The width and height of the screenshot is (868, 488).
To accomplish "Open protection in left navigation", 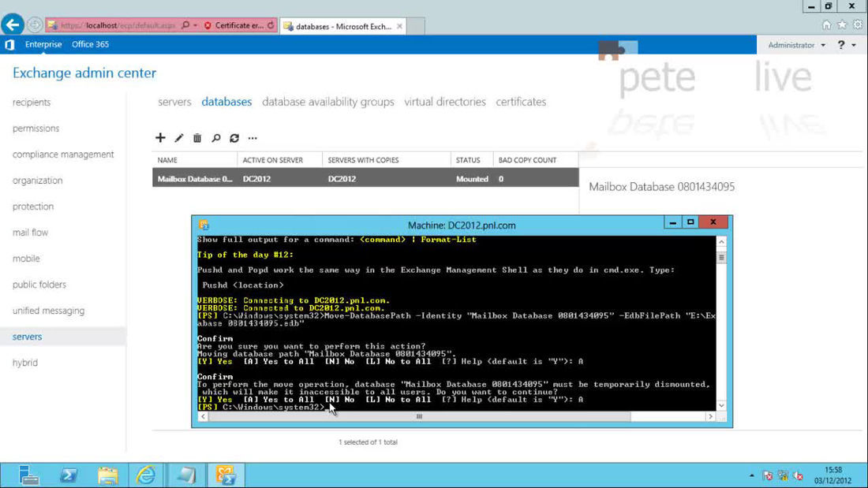I will (33, 207).
